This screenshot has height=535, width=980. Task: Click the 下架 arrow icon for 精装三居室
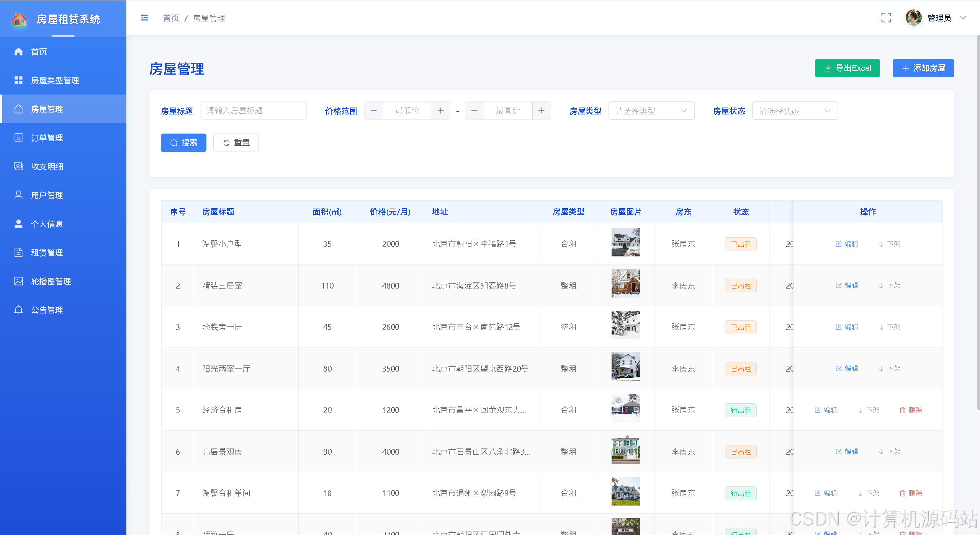pyautogui.click(x=881, y=286)
